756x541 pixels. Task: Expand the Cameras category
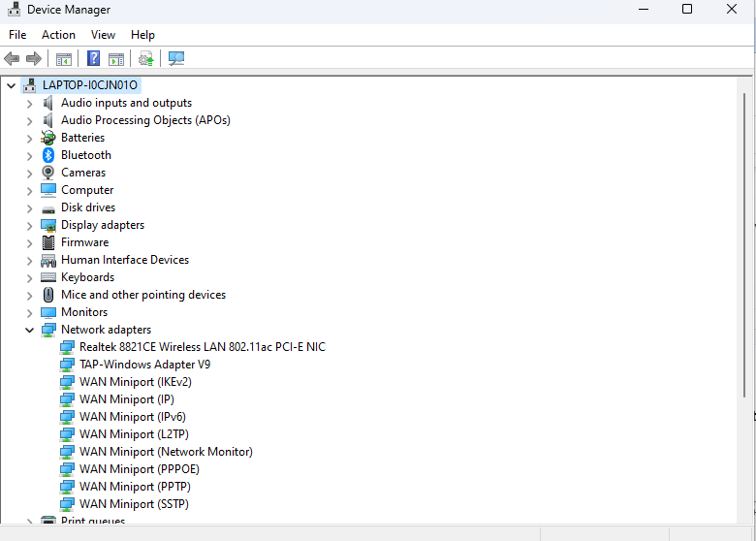coord(29,174)
